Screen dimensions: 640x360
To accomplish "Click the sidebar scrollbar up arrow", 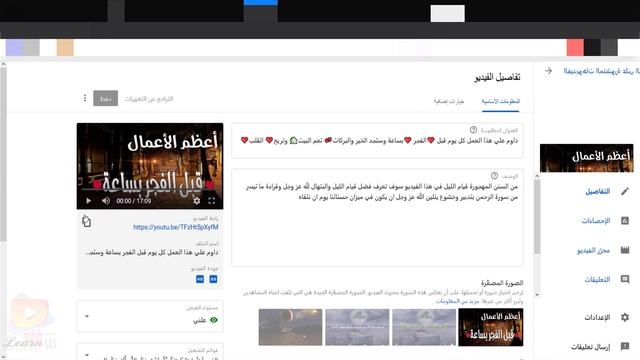I will pos(537,176).
